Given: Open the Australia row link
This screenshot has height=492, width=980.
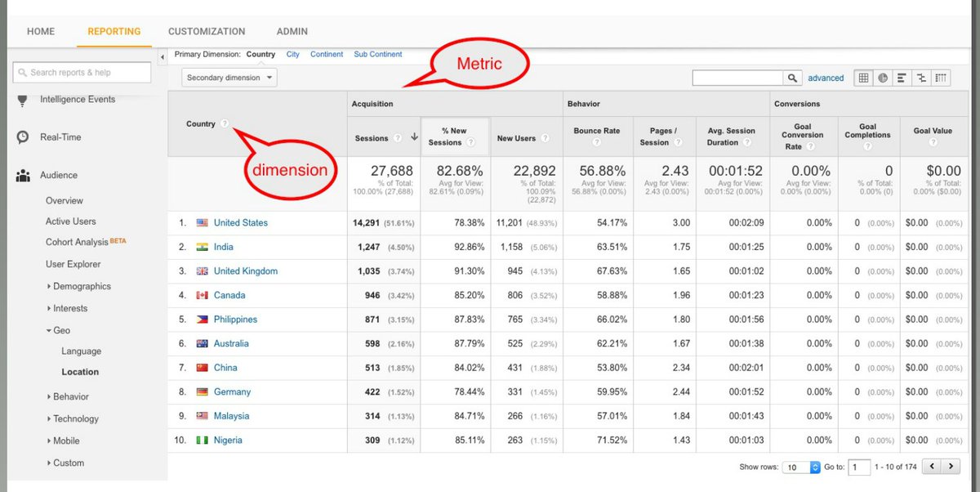Looking at the screenshot, I should 231,343.
